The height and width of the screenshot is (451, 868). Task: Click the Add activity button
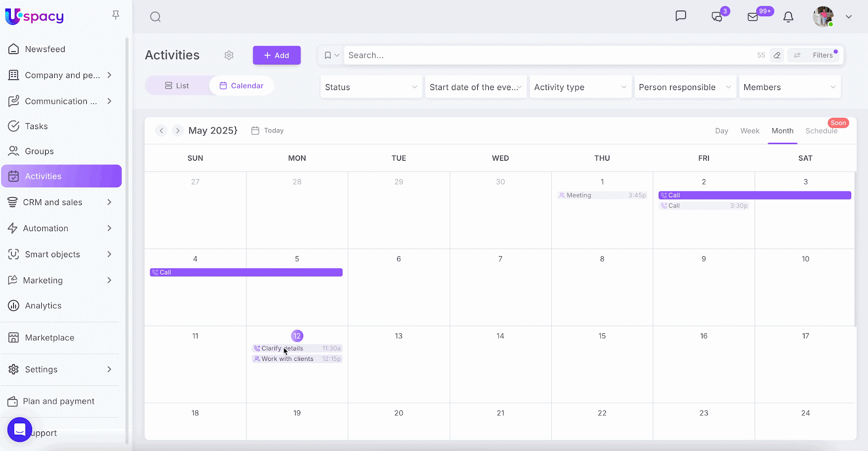[276, 55]
